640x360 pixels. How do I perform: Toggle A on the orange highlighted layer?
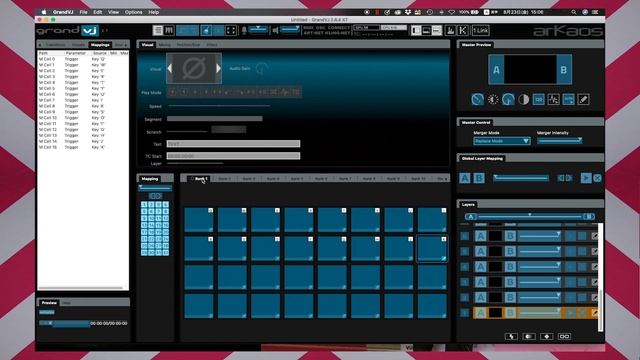coord(481,313)
